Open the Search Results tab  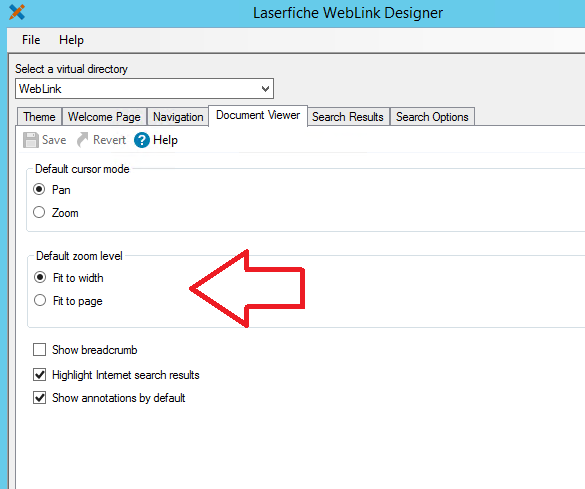pos(348,117)
